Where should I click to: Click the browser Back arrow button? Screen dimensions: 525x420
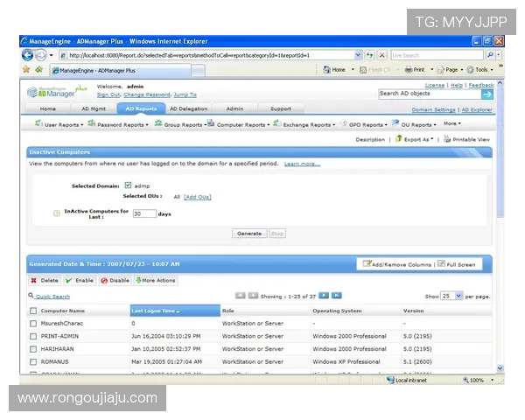click(28, 55)
